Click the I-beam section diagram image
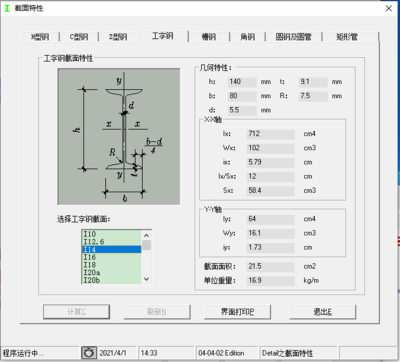This screenshot has width=400, height=362. pos(119,137)
